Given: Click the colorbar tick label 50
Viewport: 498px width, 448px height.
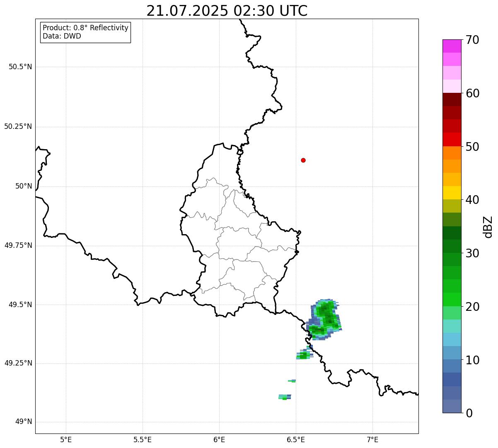Looking at the screenshot, I should (472, 147).
